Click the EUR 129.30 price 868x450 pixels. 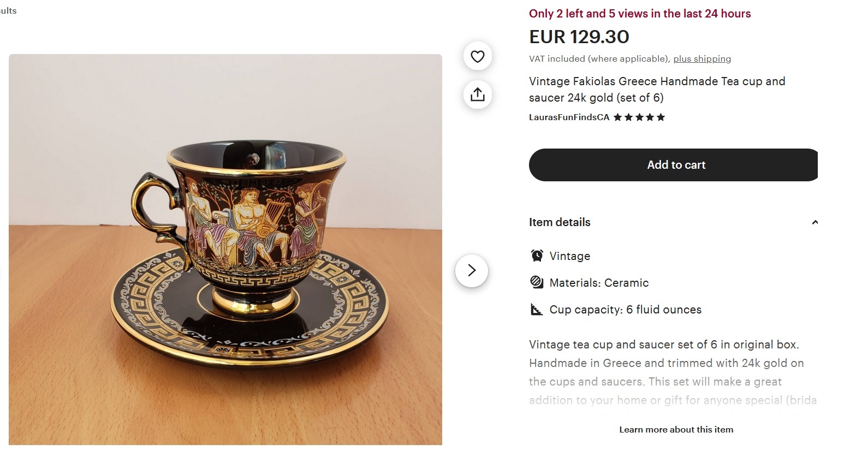click(579, 37)
